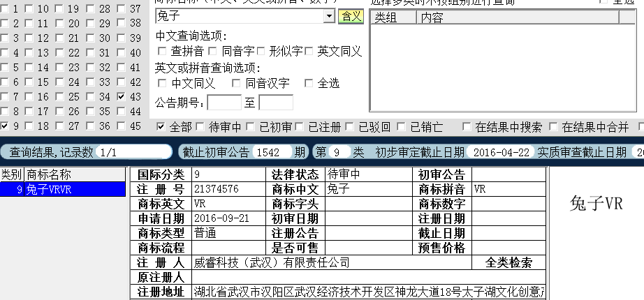The height and width of the screenshot is (300, 644).
Task: Tick the class 35 checkbox
Action: tap(90, 112)
